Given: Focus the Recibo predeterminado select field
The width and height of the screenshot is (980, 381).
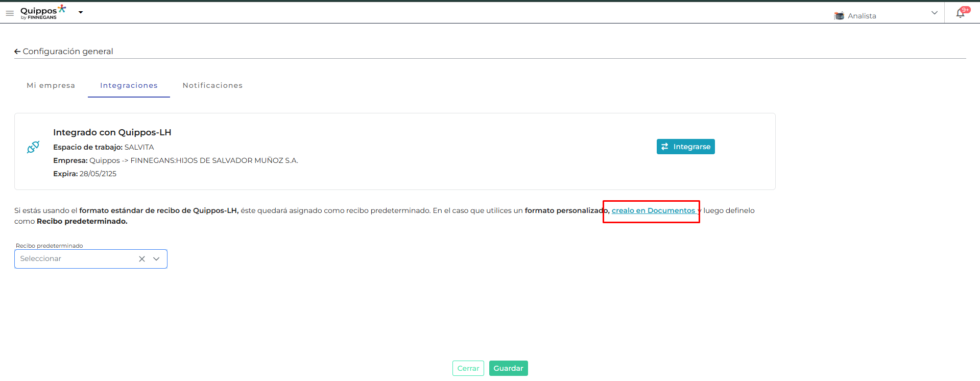Looking at the screenshot, I should coord(91,259).
